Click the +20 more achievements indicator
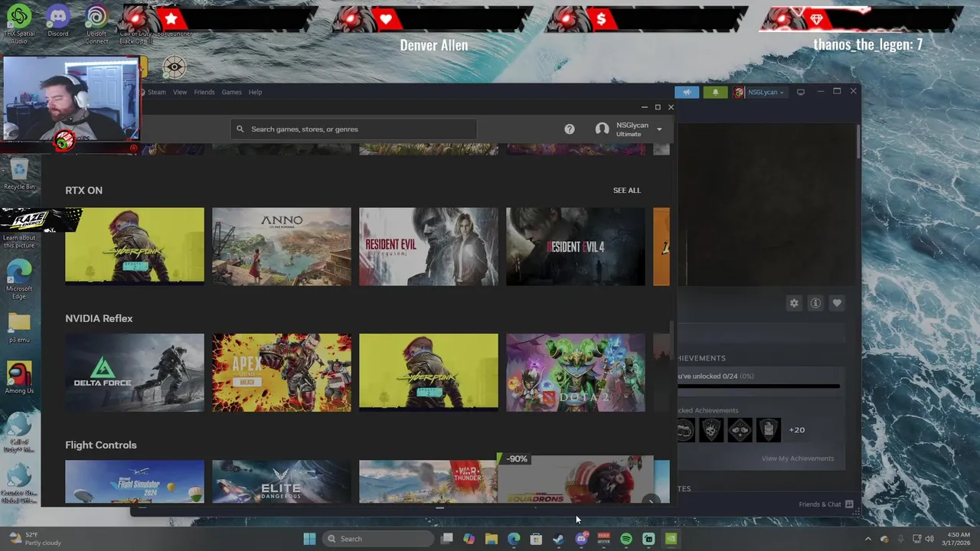Image resolution: width=980 pixels, height=551 pixels. [x=797, y=430]
